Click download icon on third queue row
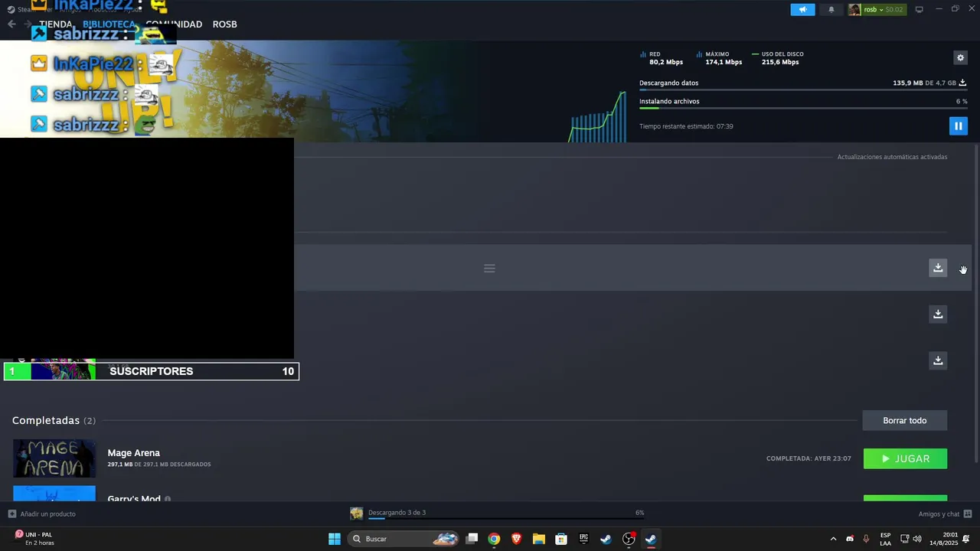 [x=938, y=360]
